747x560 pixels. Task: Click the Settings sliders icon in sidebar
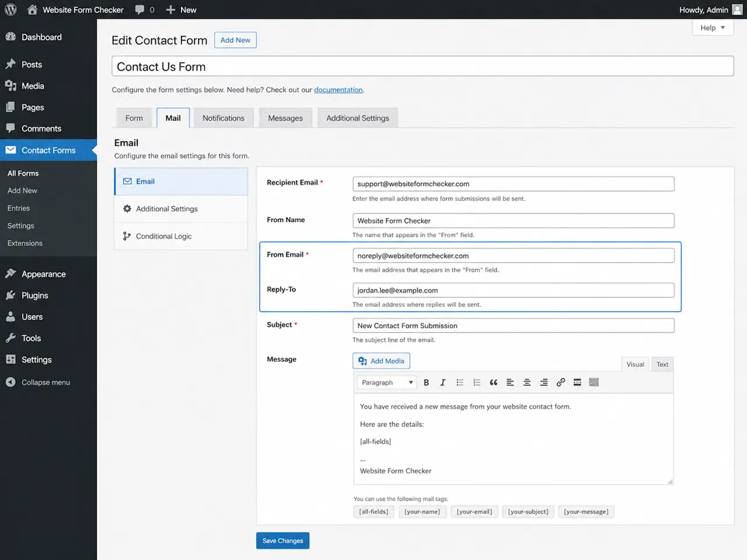coord(11,359)
